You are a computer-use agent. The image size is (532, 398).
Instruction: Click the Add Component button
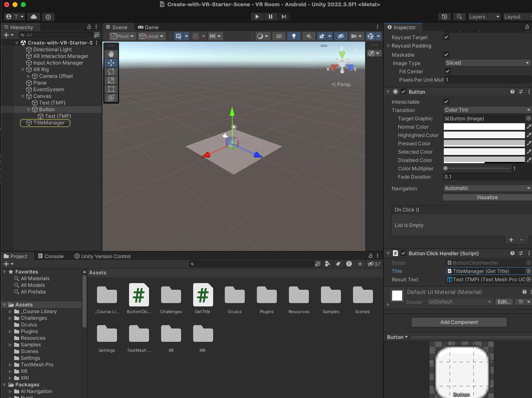[x=459, y=322]
